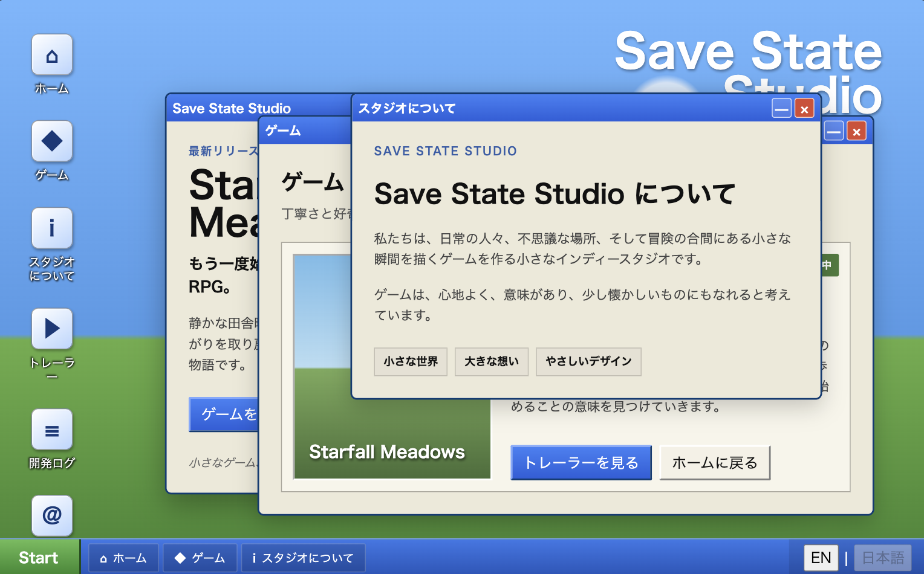924x574 pixels.
Task: Open the Starfall Meadows game thumbnail
Action: 392,367
